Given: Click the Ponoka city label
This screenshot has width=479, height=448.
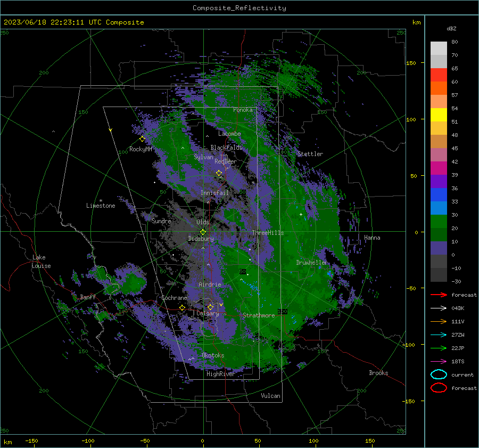Looking at the screenshot, I should [243, 110].
